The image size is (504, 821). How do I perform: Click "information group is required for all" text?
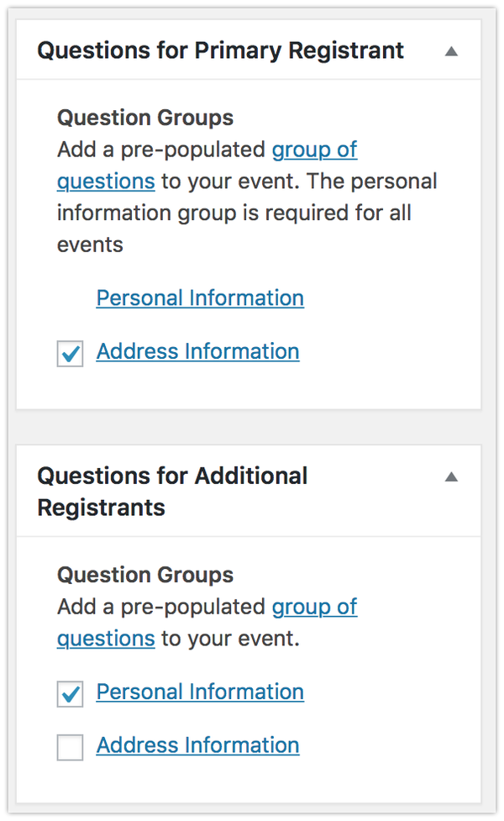point(234,213)
